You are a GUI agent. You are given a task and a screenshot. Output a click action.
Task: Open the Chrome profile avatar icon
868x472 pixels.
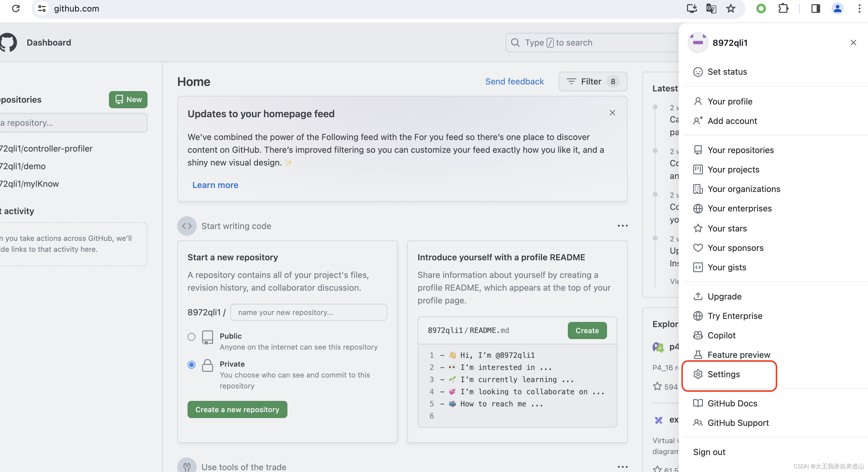837,9
